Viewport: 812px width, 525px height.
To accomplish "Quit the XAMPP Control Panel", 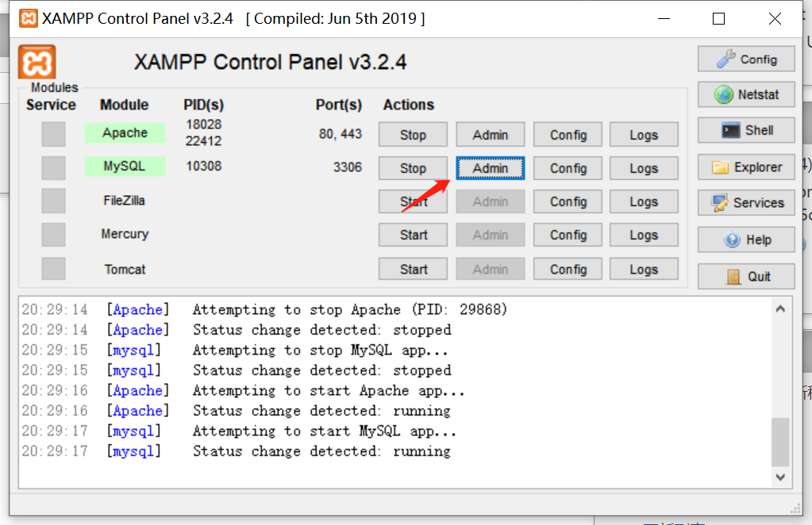I will click(x=745, y=275).
